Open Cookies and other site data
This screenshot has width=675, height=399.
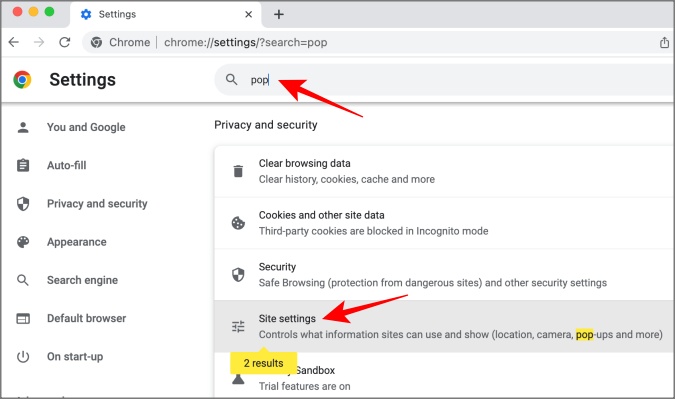[x=444, y=223]
